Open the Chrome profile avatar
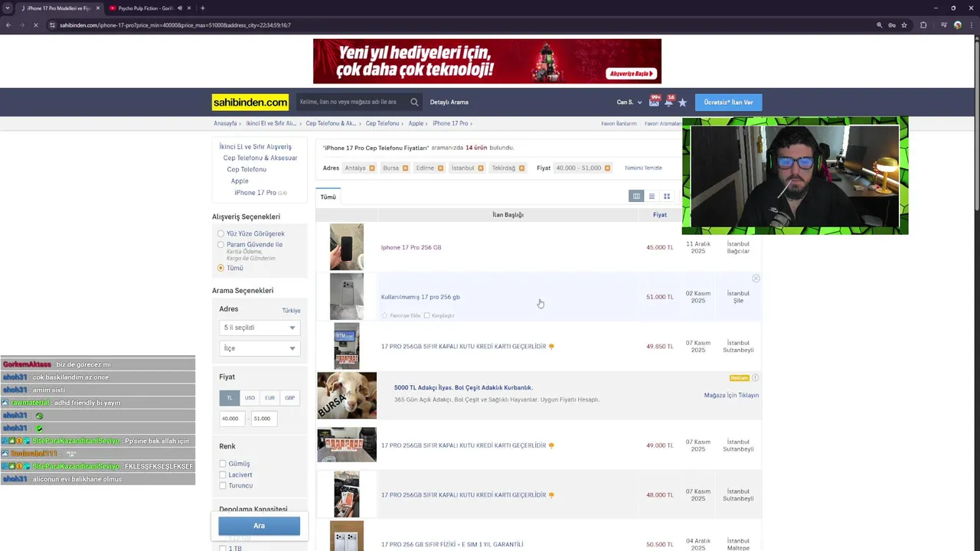 tap(957, 25)
